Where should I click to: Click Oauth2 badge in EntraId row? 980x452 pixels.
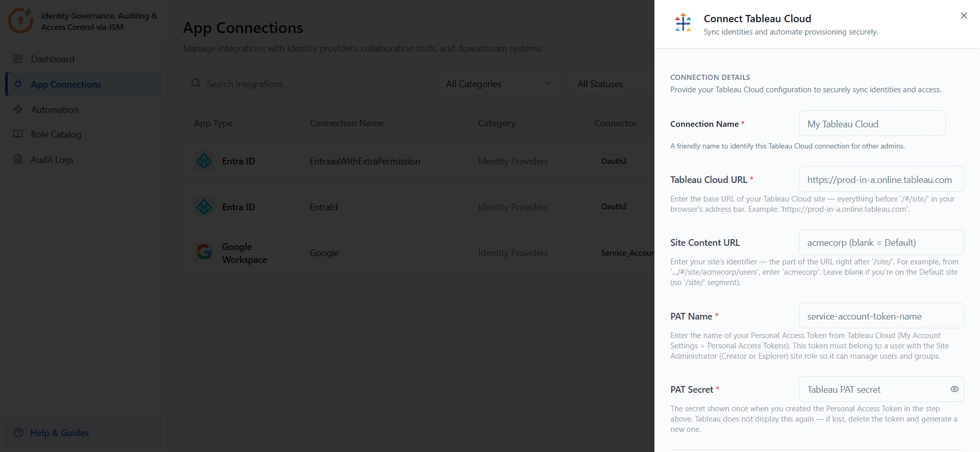[x=614, y=206]
